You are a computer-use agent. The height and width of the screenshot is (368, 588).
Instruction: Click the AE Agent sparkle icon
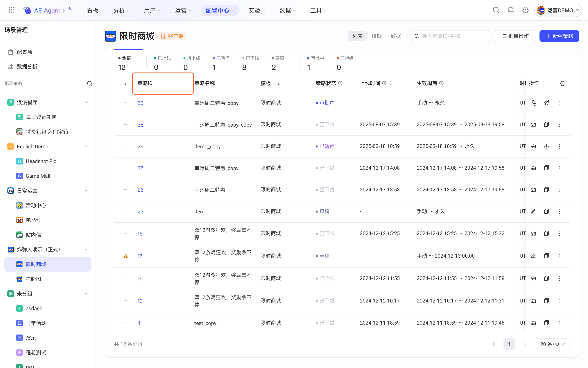point(70,9)
